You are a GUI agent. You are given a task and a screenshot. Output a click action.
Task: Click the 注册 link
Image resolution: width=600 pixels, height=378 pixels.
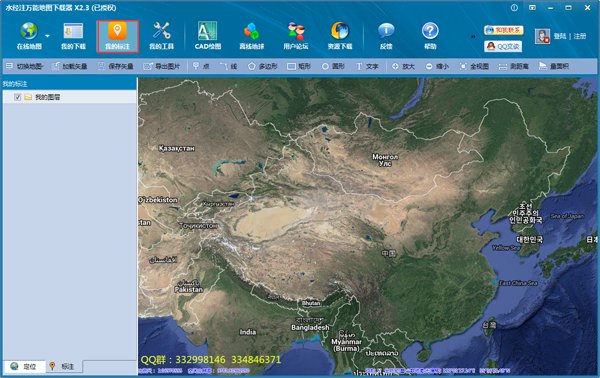[580, 36]
